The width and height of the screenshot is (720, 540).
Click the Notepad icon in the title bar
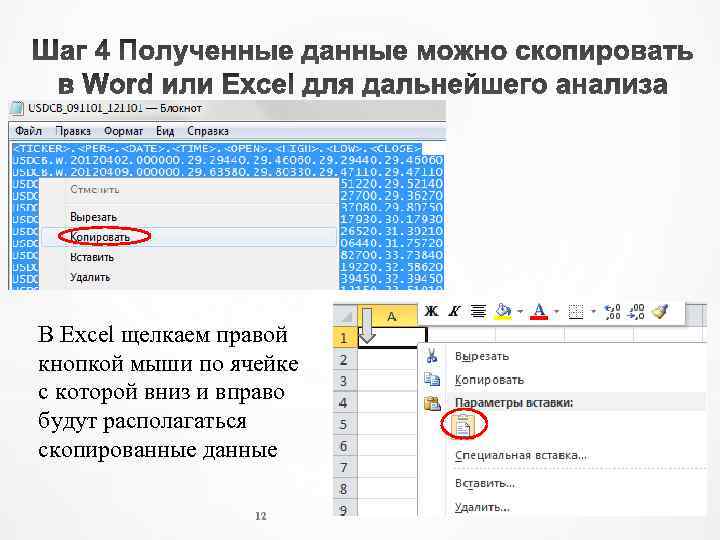(x=17, y=108)
